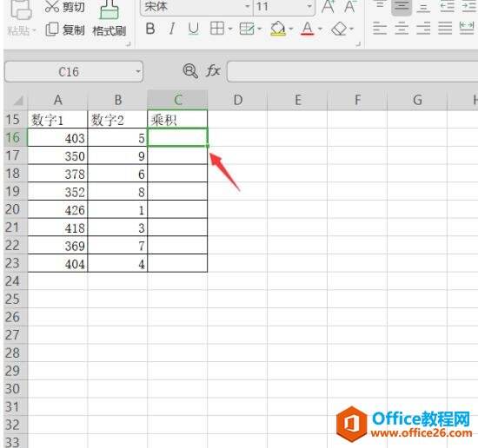Image resolution: width=478 pixels, height=448 pixels.
Task: Select cell containing 378
Action: tap(57, 174)
